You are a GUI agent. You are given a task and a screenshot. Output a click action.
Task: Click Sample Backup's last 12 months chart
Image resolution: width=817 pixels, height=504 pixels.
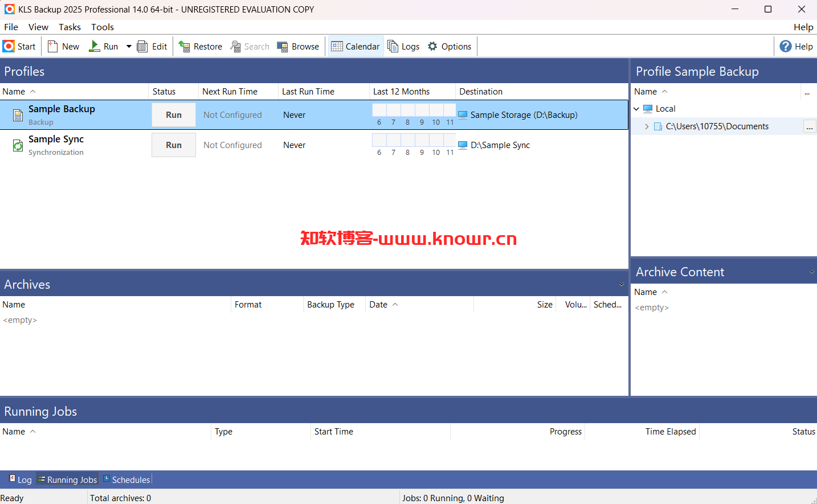click(x=414, y=114)
